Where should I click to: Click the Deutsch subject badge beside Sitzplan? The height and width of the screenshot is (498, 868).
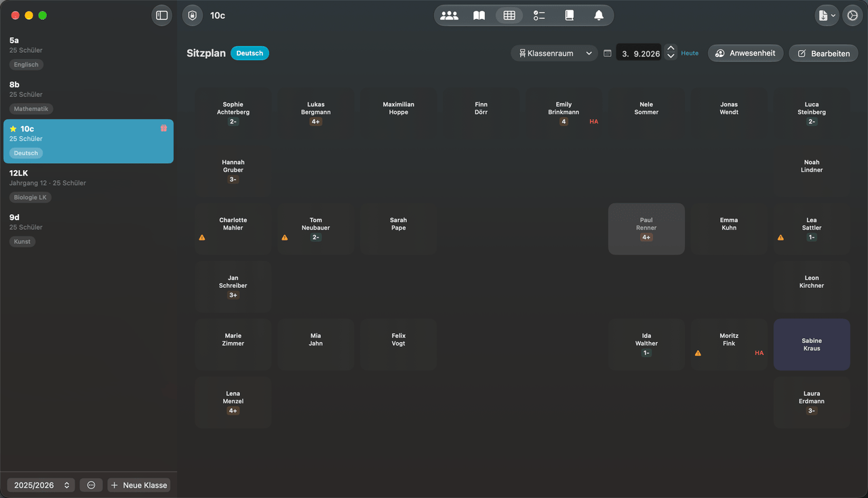coord(250,53)
